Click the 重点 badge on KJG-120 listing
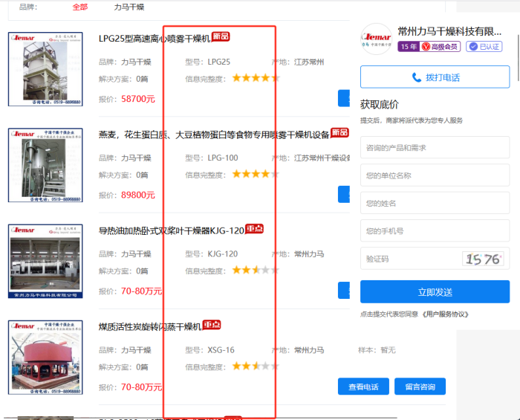Image resolution: width=520 pixels, height=420 pixels. click(254, 229)
